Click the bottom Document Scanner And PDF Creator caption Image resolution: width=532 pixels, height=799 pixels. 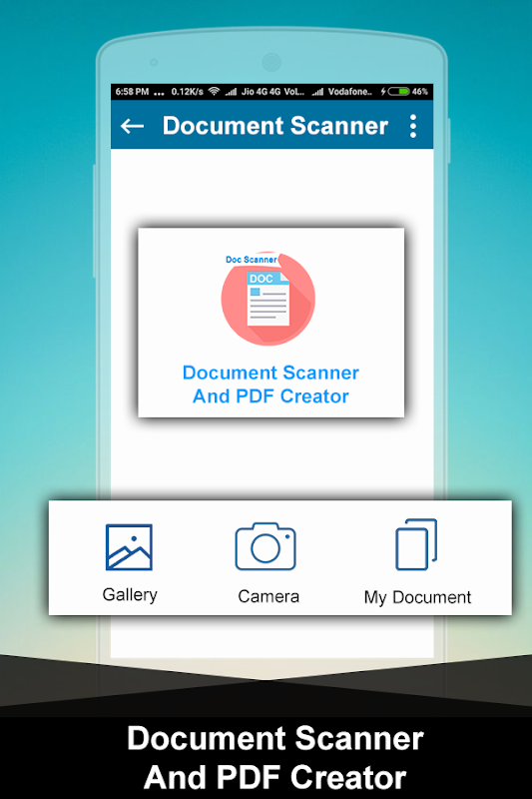[x=275, y=758]
